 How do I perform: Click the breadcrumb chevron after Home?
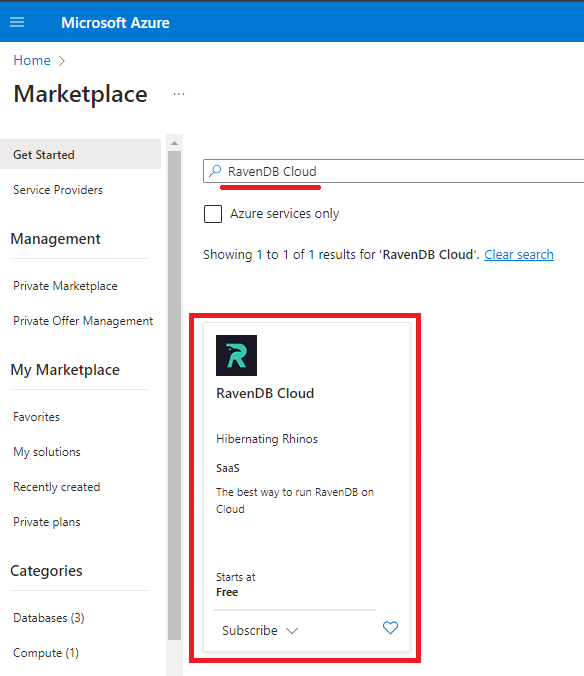click(x=62, y=61)
